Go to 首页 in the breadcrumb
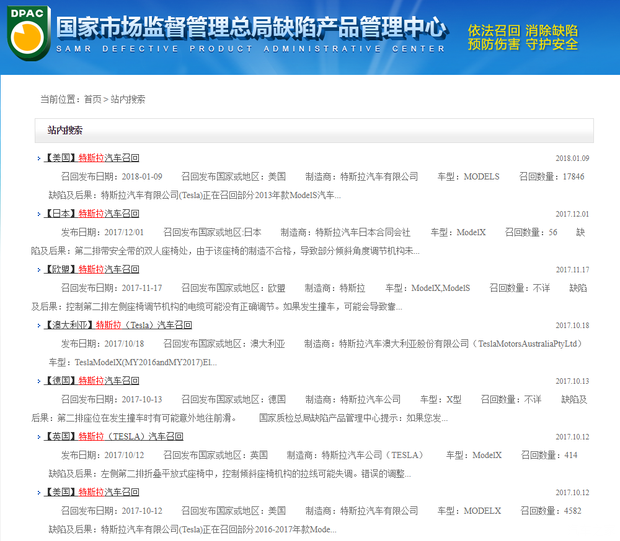Screen dimensions: 620x541 93,99
